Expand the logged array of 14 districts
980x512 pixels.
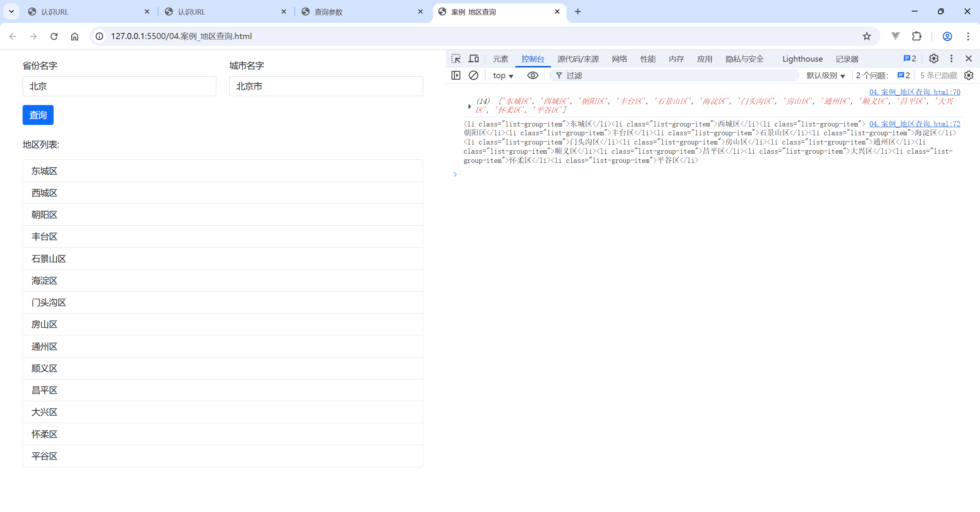click(x=470, y=107)
